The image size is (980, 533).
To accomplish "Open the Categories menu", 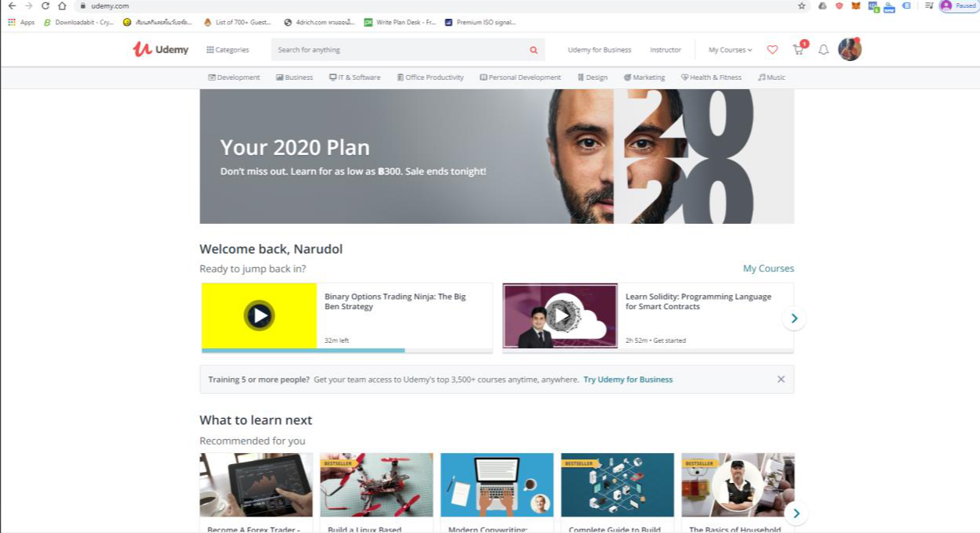I will [x=228, y=49].
